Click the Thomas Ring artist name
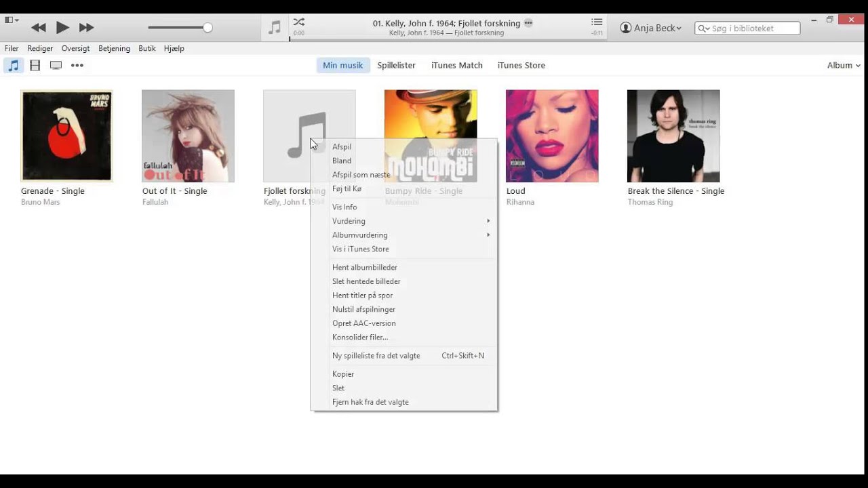The width and height of the screenshot is (868, 488). 650,203
